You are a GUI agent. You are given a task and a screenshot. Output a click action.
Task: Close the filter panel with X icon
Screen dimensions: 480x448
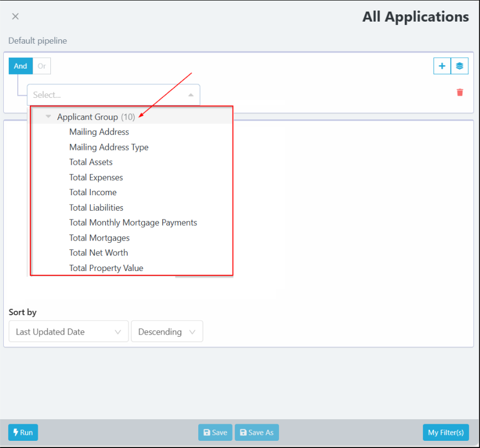[x=16, y=17]
